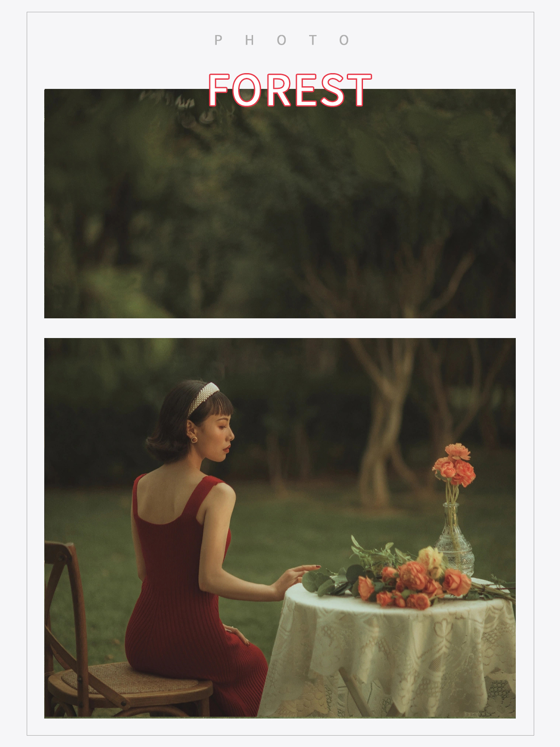
Task: Click the letter F in FOREST title
Action: (220, 90)
